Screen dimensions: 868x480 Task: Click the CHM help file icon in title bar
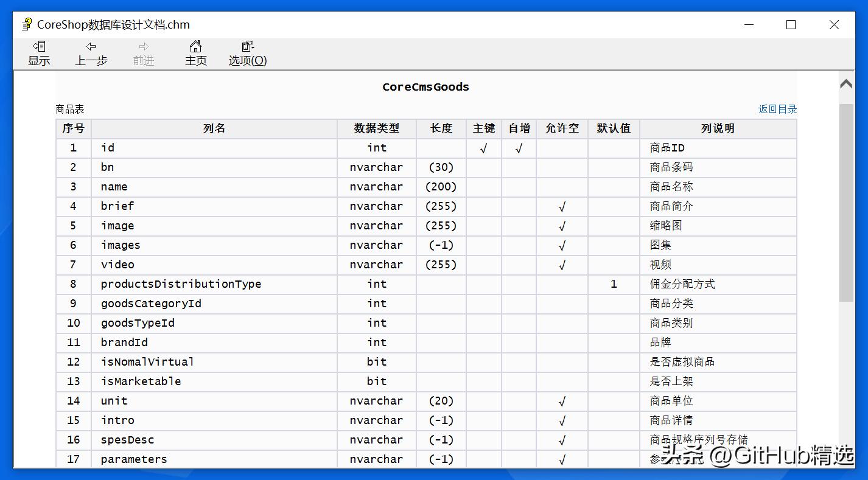26,24
